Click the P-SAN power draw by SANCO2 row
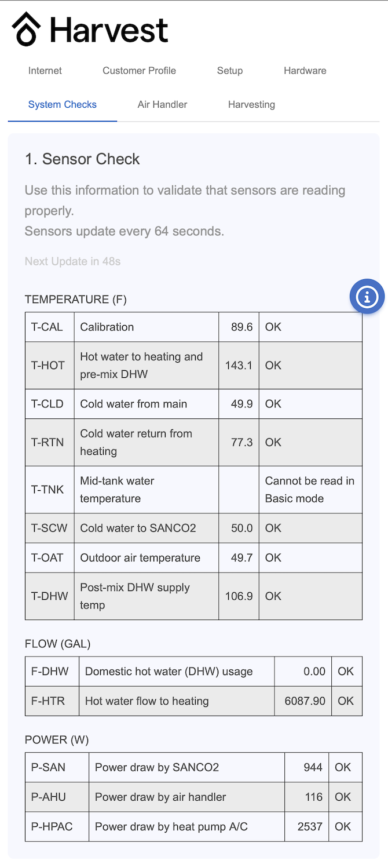 coord(193,767)
